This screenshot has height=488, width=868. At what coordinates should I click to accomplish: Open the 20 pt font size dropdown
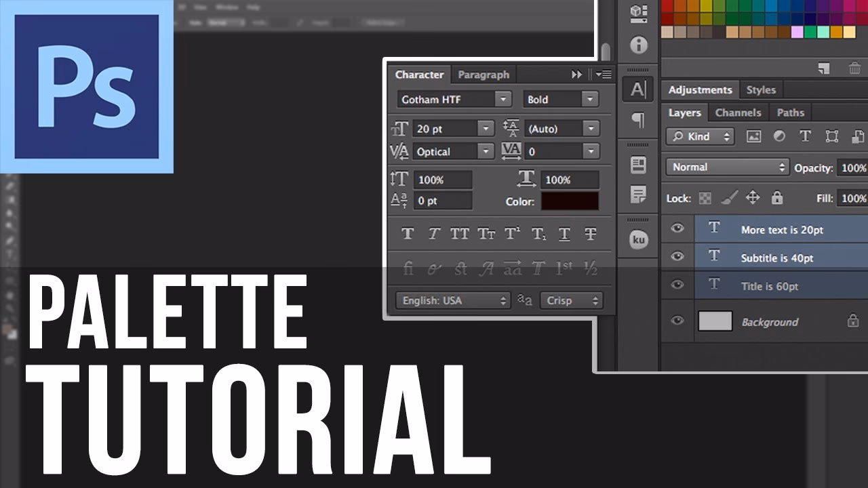pos(486,128)
